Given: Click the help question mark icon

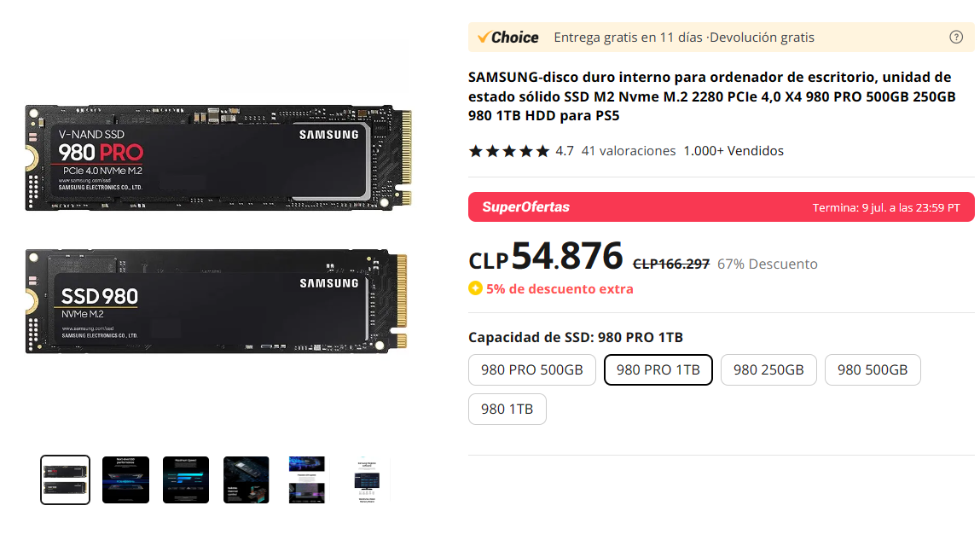Looking at the screenshot, I should point(956,37).
